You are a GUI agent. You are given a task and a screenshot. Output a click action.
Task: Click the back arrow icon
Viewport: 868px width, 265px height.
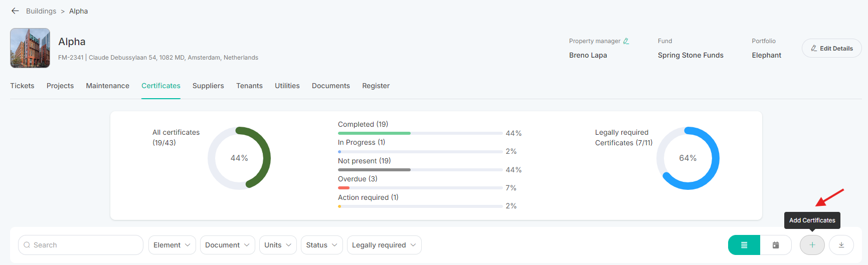point(15,11)
